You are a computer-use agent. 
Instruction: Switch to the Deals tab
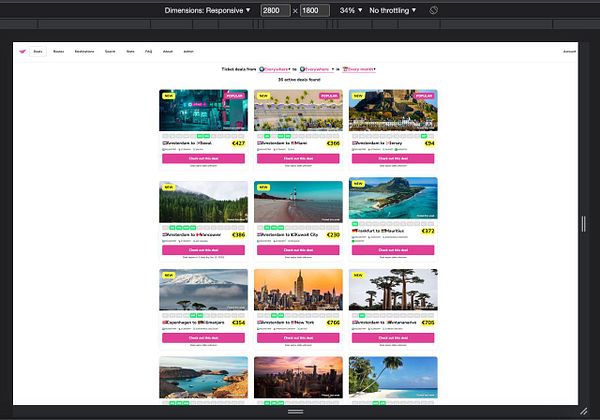click(37, 51)
